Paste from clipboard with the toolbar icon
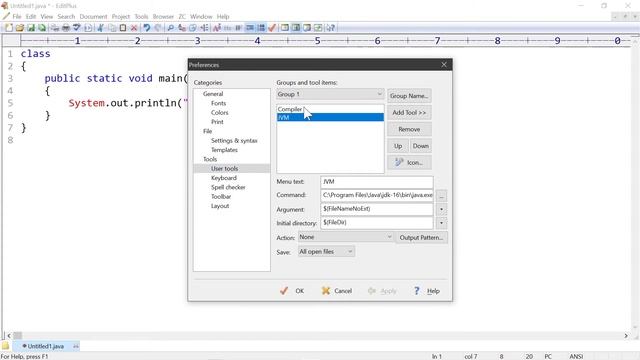Viewport: 640px width, 360px height. click(123, 28)
